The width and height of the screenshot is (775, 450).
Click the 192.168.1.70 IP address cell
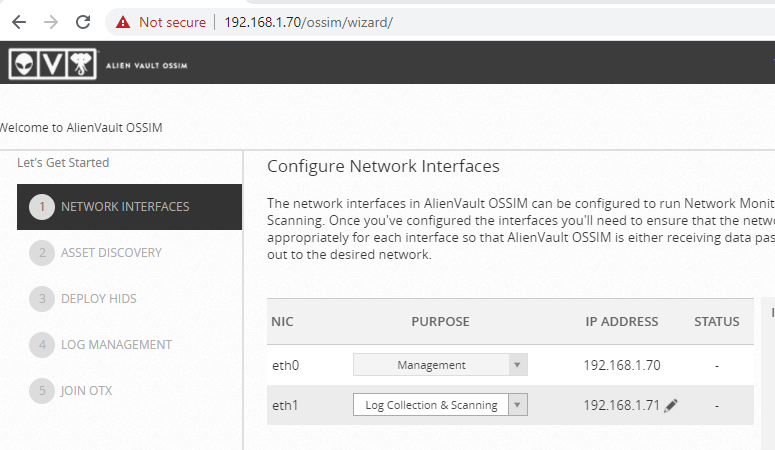coord(622,365)
